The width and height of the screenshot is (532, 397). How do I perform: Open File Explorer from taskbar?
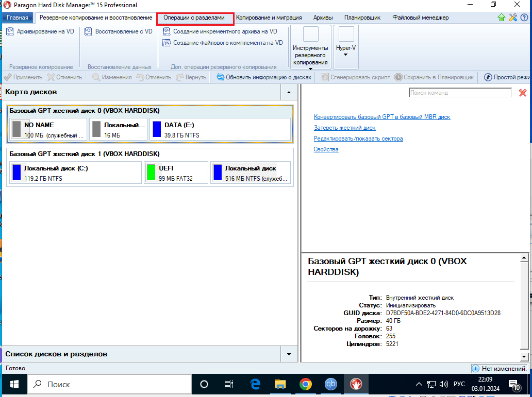[x=280, y=384]
